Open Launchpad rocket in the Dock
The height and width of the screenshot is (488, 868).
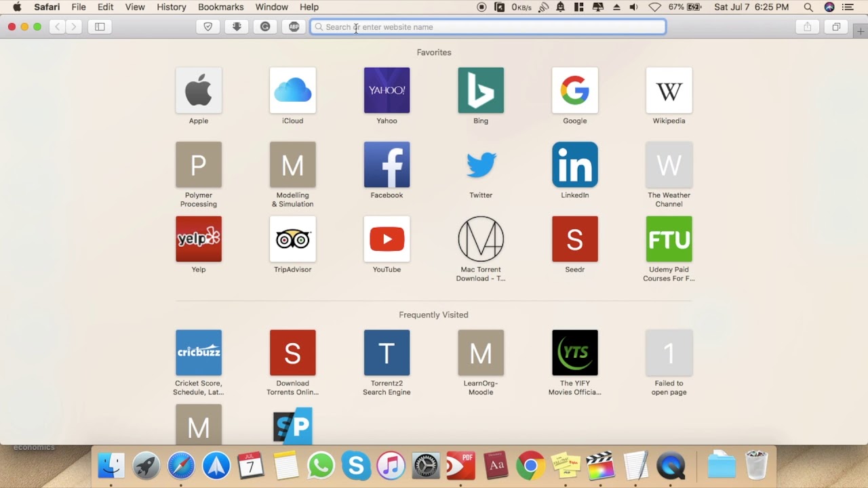tap(146, 466)
